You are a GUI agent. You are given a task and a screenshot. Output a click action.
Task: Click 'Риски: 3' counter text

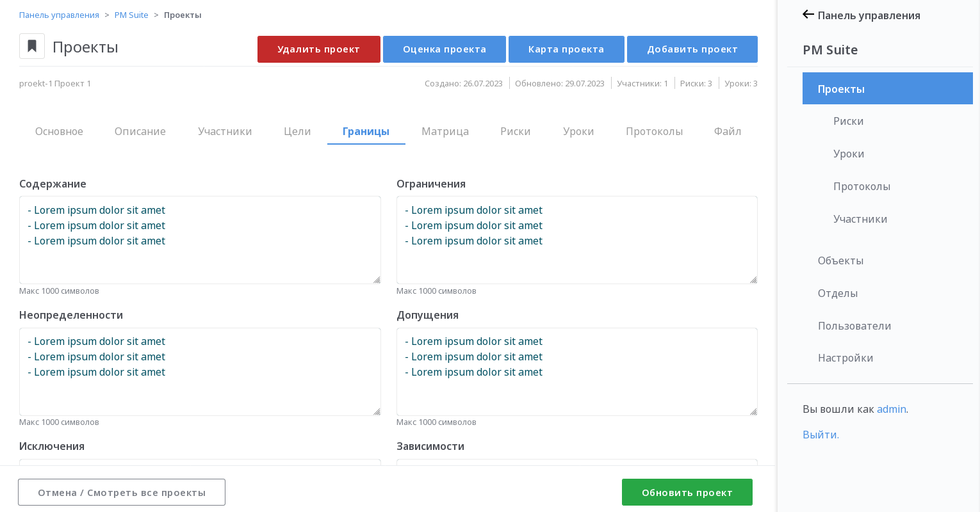coord(696,83)
